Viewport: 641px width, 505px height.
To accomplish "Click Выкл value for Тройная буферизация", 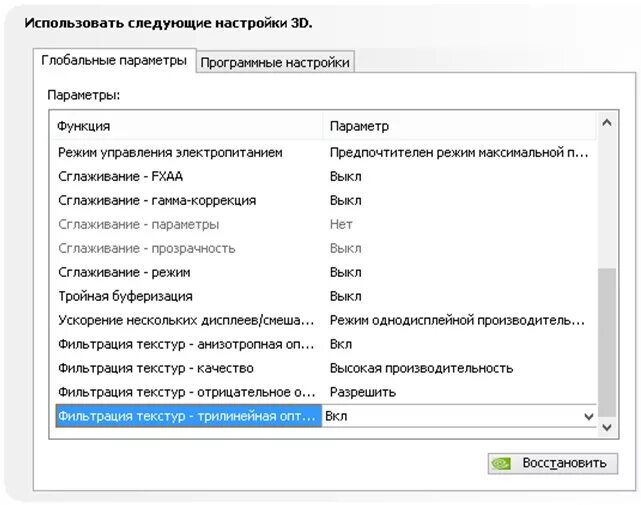I will pos(345,296).
